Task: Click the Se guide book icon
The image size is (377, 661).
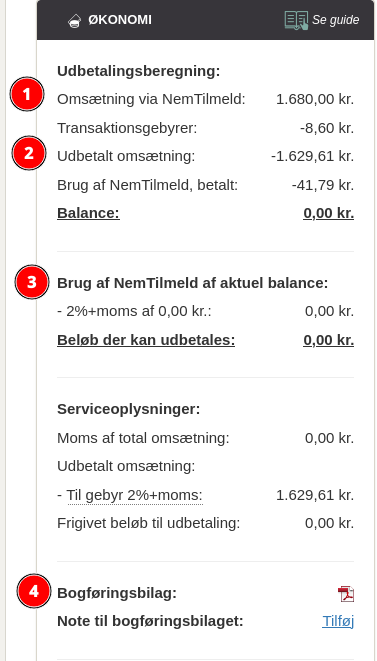Action: click(x=296, y=20)
